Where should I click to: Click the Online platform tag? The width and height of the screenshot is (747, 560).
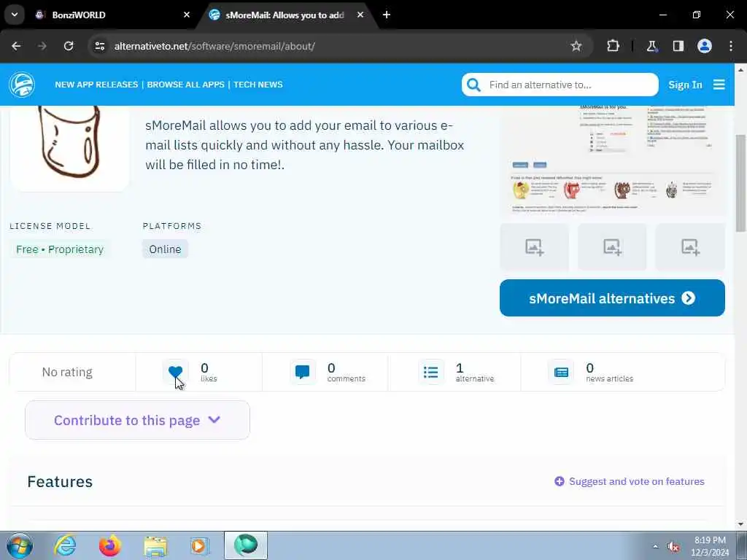coord(165,249)
